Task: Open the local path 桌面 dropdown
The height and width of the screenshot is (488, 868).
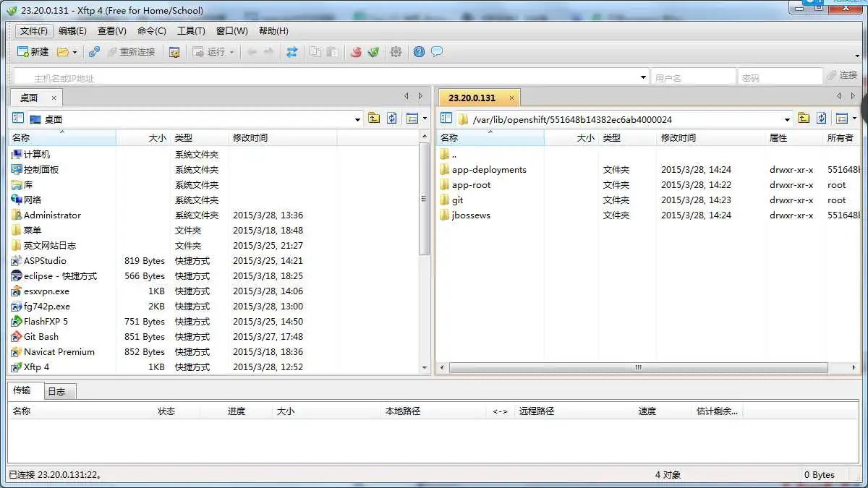Action: point(358,119)
